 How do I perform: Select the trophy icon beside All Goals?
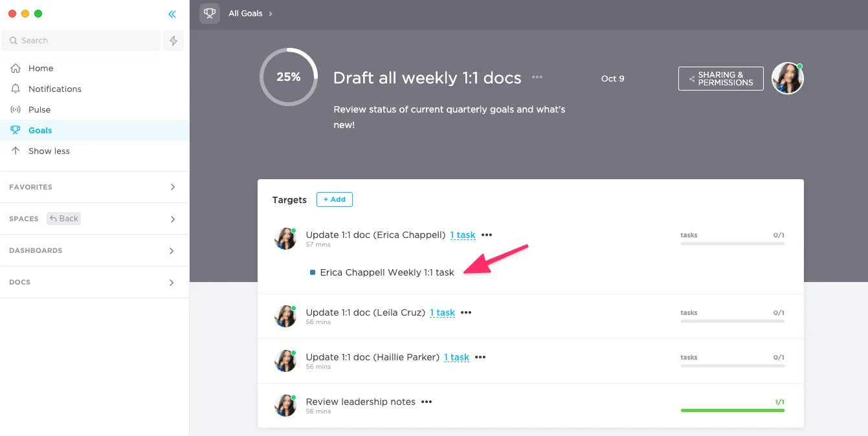pyautogui.click(x=210, y=13)
